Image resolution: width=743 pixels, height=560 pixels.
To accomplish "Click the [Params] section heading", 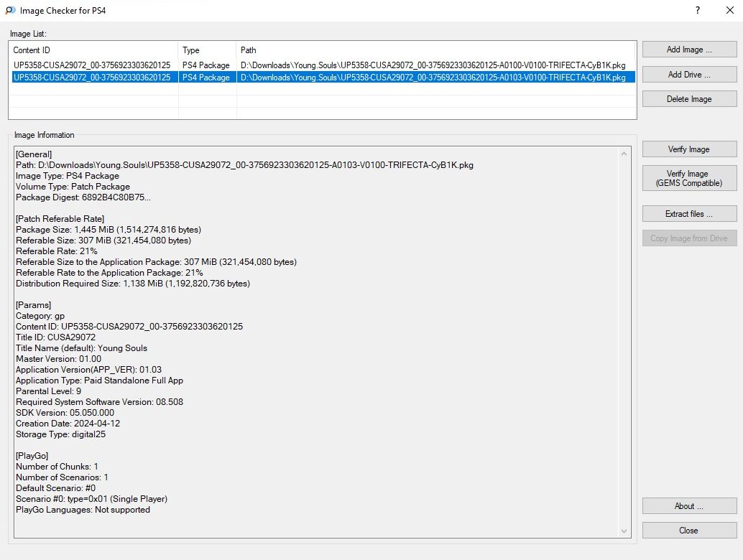I will click(34, 305).
